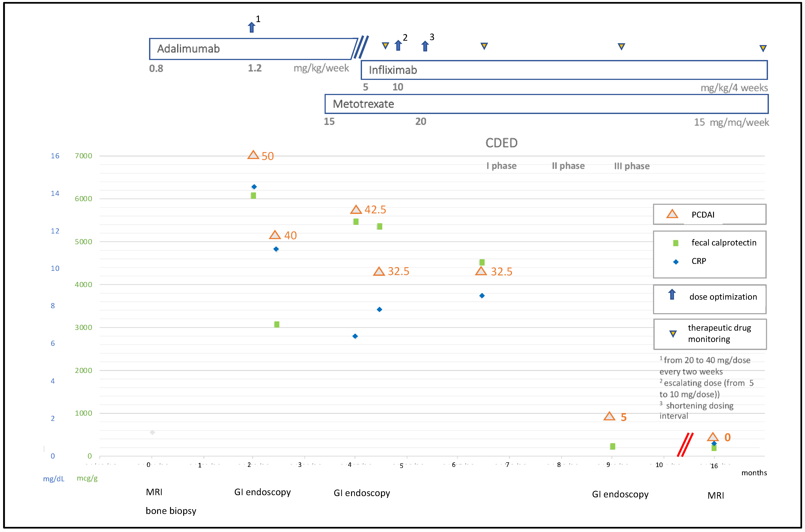Click the CRP legend blue diamond

pyautogui.click(x=676, y=262)
